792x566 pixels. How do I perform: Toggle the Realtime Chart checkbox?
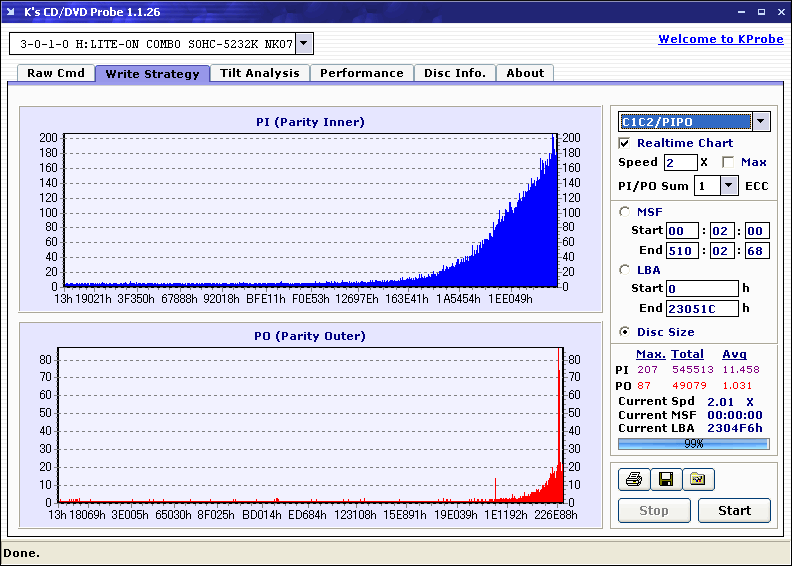624,143
